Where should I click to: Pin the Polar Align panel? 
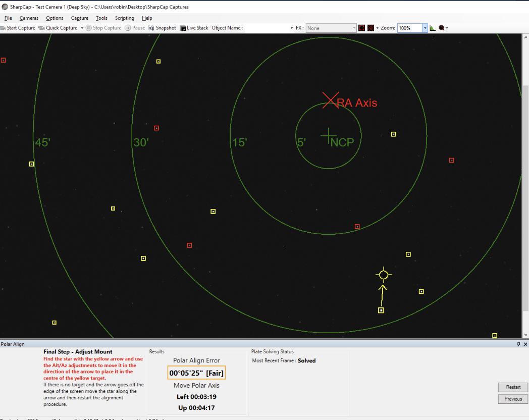point(518,344)
